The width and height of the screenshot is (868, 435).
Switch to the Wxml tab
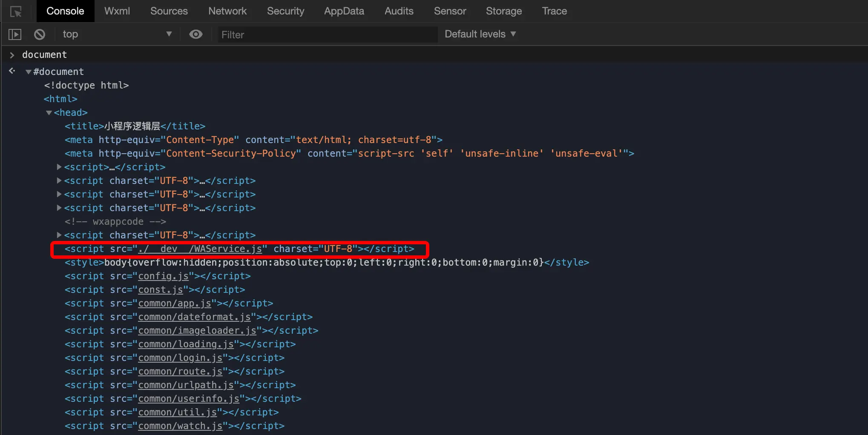click(x=117, y=11)
